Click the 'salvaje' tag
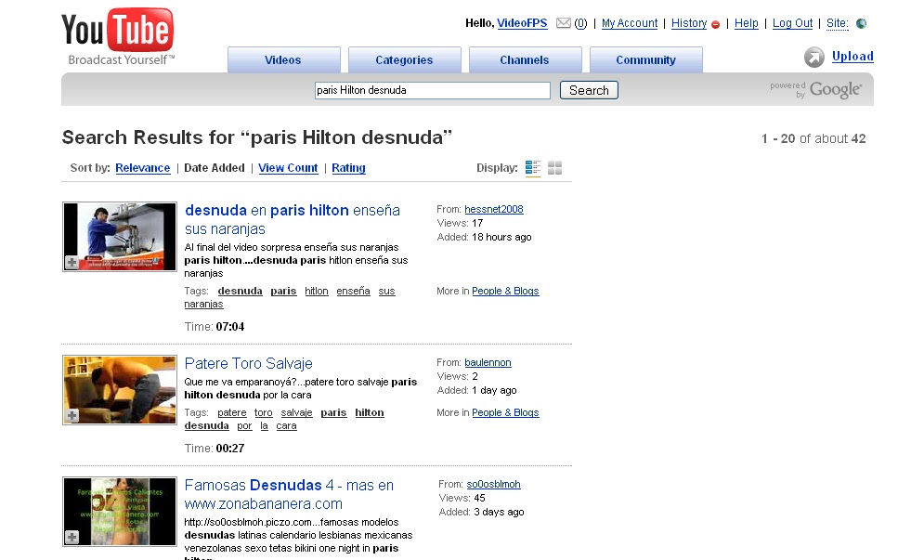924x560 pixels. click(x=296, y=412)
